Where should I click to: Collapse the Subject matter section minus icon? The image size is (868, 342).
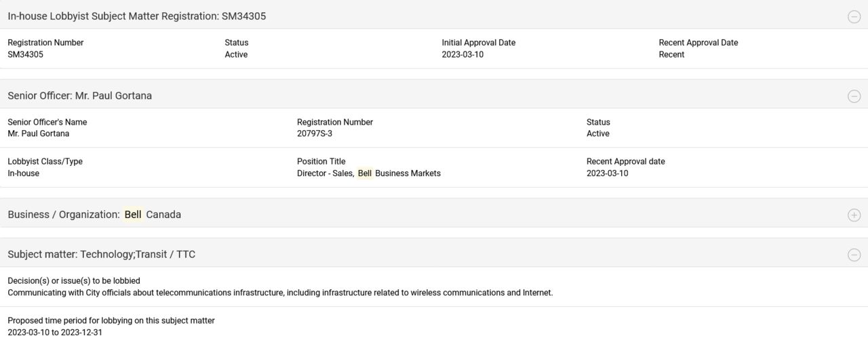854,255
